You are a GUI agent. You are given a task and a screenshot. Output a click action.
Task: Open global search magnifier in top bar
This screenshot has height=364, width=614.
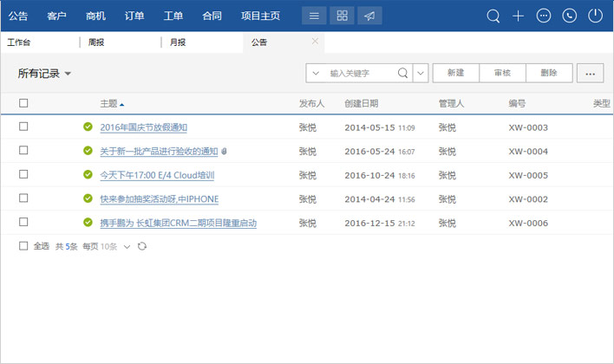(x=493, y=16)
